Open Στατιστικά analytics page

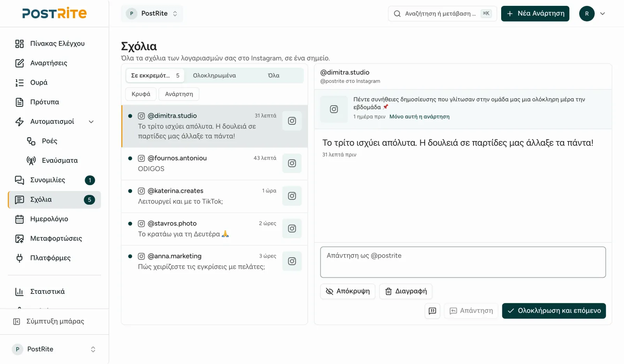pyautogui.click(x=54, y=292)
